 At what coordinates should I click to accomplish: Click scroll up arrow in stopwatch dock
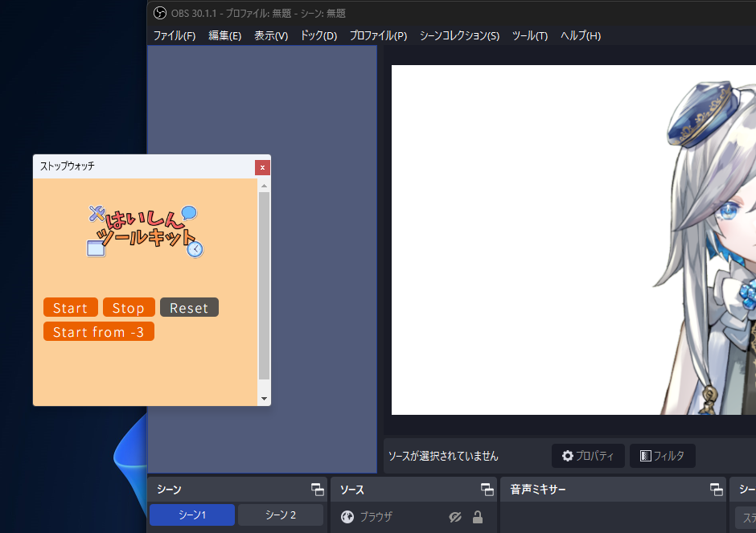click(x=264, y=186)
